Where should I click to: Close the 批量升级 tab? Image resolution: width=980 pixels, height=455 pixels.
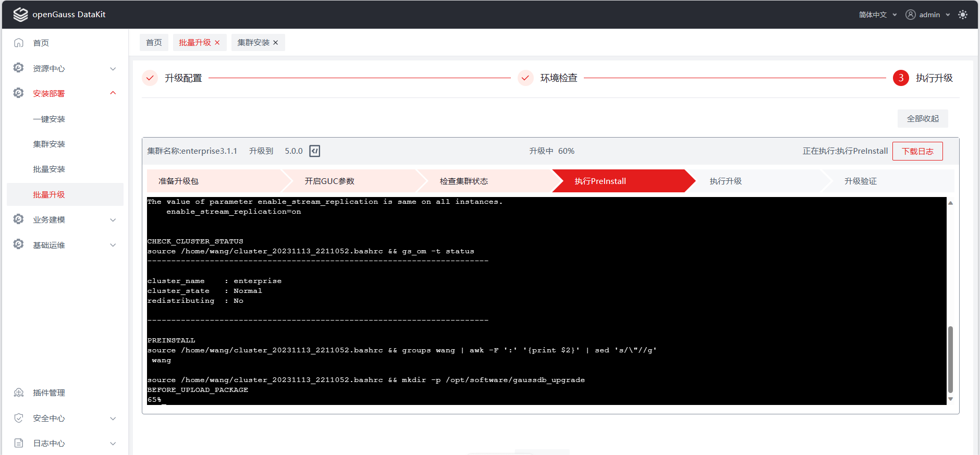point(217,43)
